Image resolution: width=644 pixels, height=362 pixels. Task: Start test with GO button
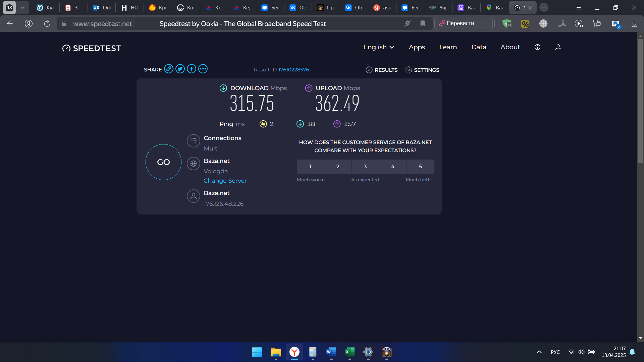(163, 162)
